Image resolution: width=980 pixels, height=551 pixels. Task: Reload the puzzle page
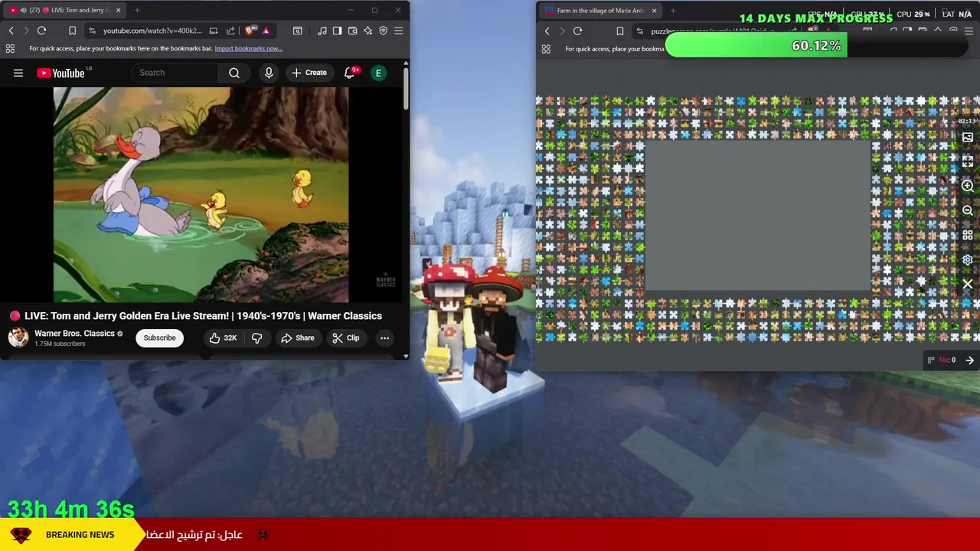click(578, 31)
